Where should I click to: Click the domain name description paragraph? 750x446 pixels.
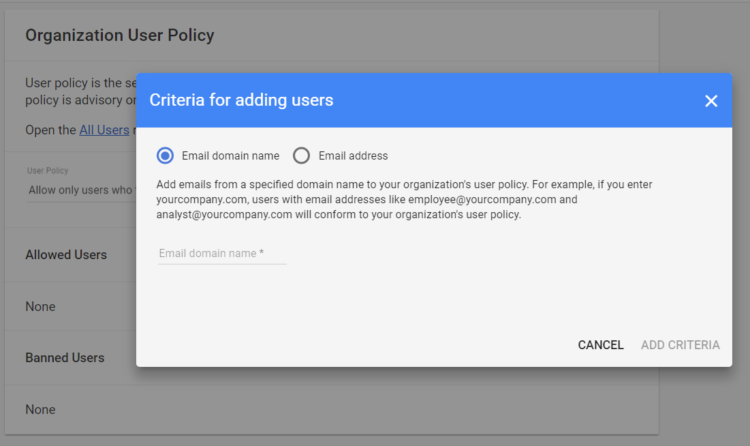[x=404, y=199]
